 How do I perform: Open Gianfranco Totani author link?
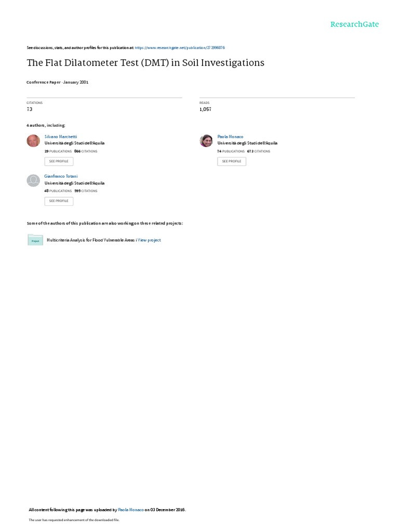pyautogui.click(x=61, y=176)
